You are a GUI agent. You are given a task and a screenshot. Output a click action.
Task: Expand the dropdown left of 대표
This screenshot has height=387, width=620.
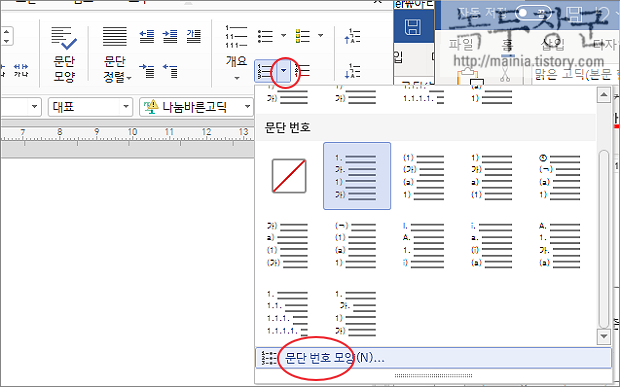click(34, 107)
